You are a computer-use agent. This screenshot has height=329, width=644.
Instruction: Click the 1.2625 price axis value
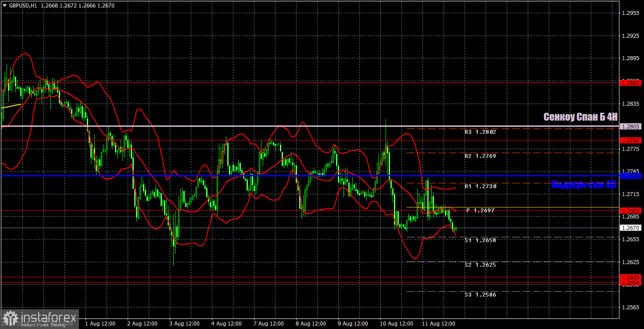(631, 262)
